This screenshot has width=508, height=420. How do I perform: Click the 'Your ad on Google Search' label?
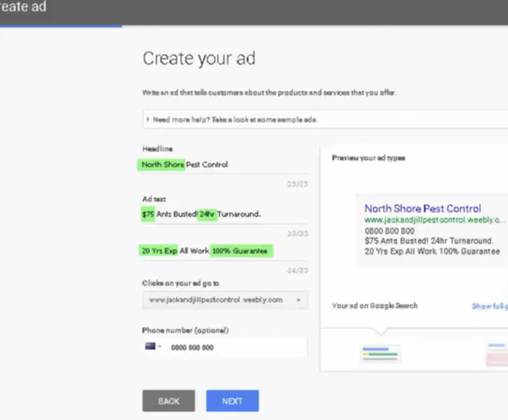point(375,305)
